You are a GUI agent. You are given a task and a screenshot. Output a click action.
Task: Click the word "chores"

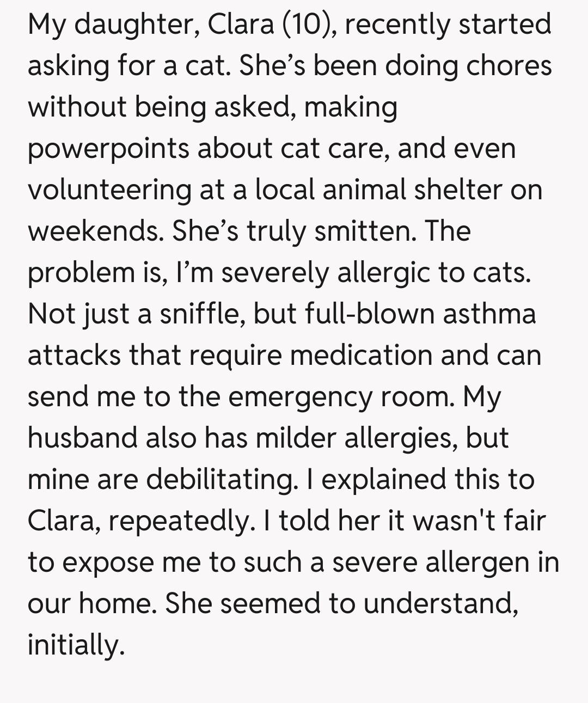[x=509, y=66]
